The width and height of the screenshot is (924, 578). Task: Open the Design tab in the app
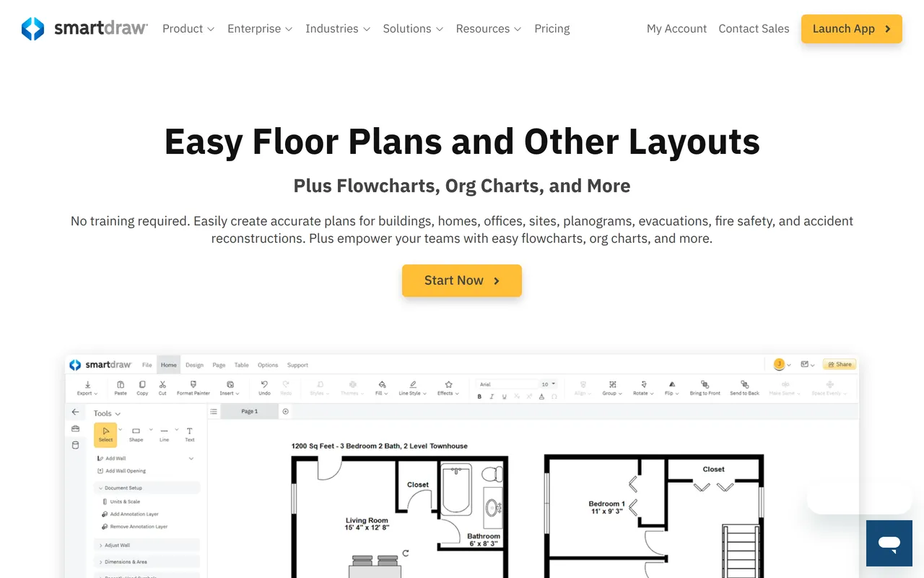[194, 365]
